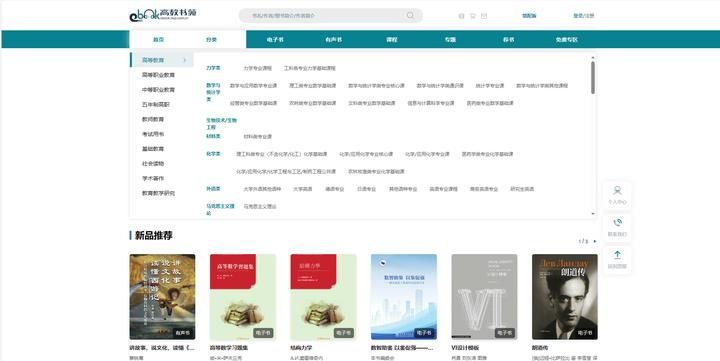The image size is (720, 361).
Task: Select 教育教学研究 in category list
Action: [x=158, y=193]
